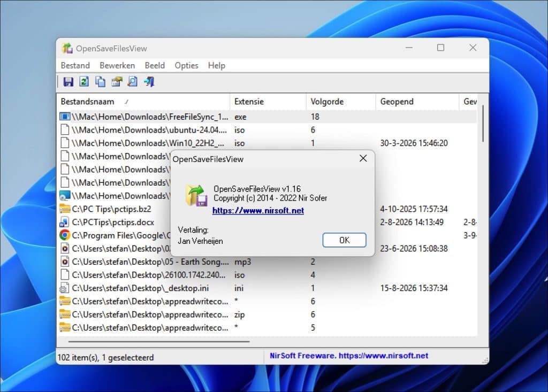Click the ini extension cell

point(239,288)
